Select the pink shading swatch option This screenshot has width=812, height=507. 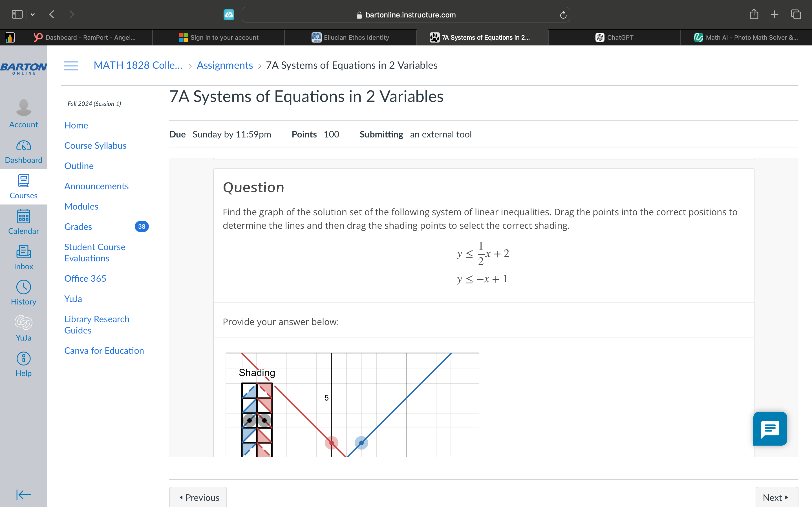click(x=264, y=389)
